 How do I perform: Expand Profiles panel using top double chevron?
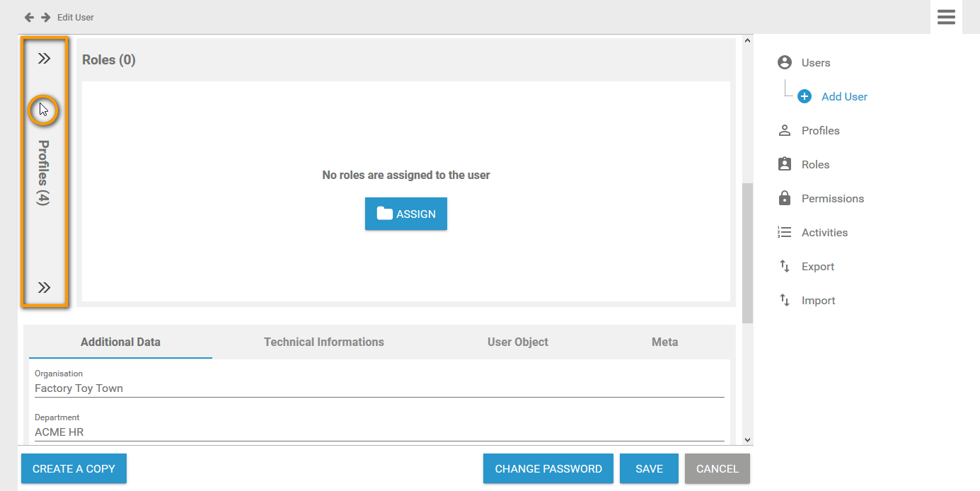(x=44, y=59)
